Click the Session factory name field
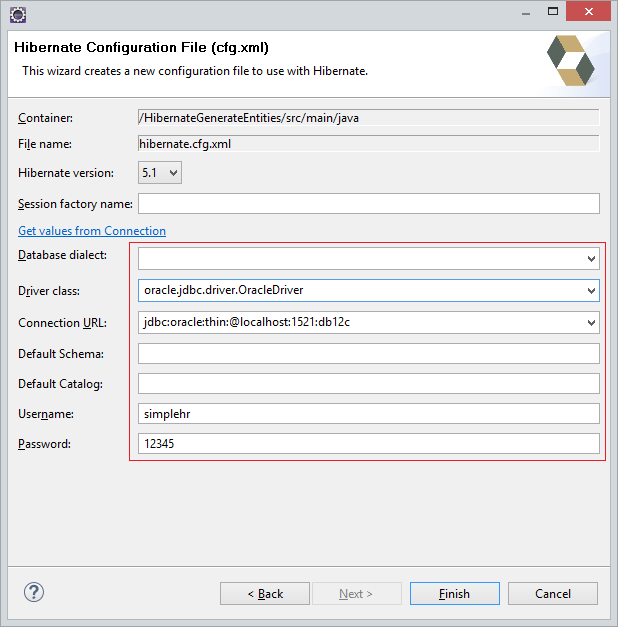 click(369, 204)
